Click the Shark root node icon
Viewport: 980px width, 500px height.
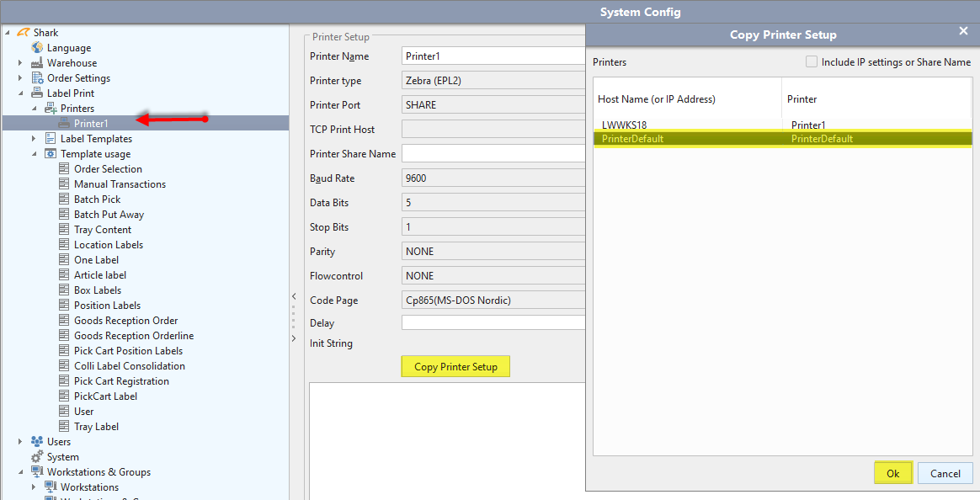[x=24, y=33]
